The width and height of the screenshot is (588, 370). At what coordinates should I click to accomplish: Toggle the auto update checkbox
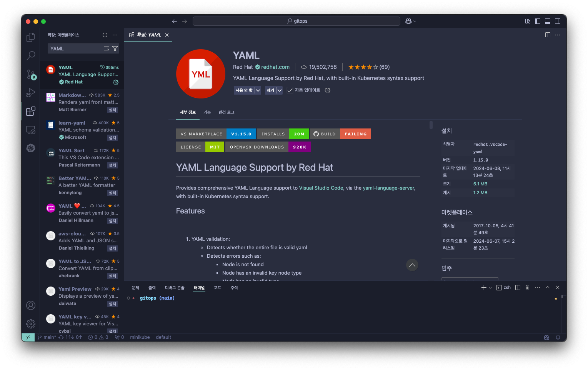pyautogui.click(x=290, y=90)
